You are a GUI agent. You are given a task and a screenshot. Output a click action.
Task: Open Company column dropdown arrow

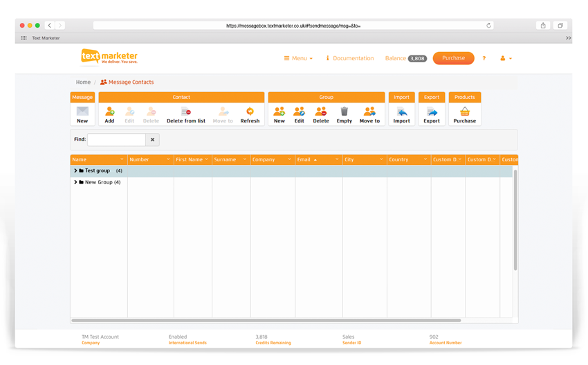pos(289,159)
